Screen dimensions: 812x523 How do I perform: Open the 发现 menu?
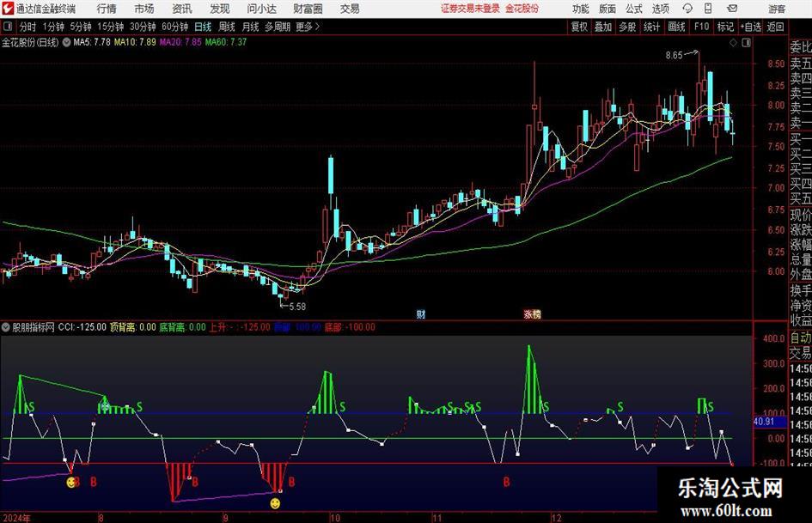(x=220, y=9)
